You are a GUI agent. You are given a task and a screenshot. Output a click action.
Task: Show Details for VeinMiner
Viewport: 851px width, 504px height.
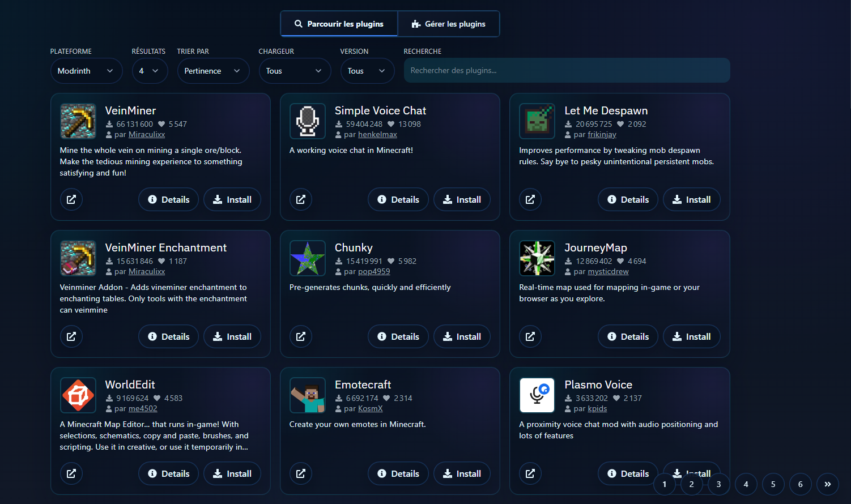click(168, 199)
